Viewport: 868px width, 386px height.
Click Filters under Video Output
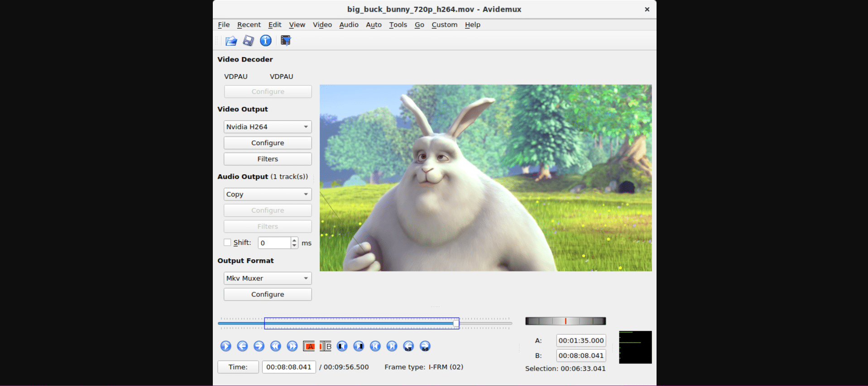coord(268,159)
